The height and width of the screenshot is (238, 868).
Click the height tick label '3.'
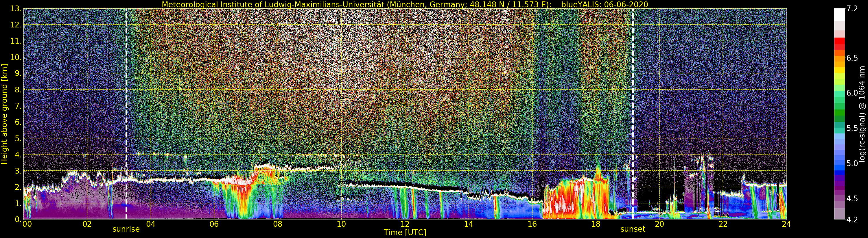(x=18, y=171)
